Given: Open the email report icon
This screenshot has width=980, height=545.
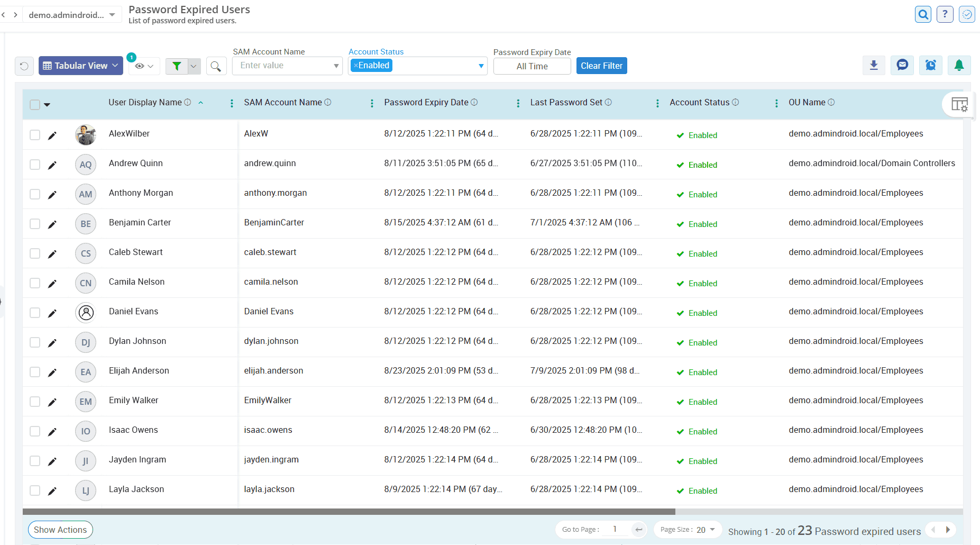Looking at the screenshot, I should point(902,65).
